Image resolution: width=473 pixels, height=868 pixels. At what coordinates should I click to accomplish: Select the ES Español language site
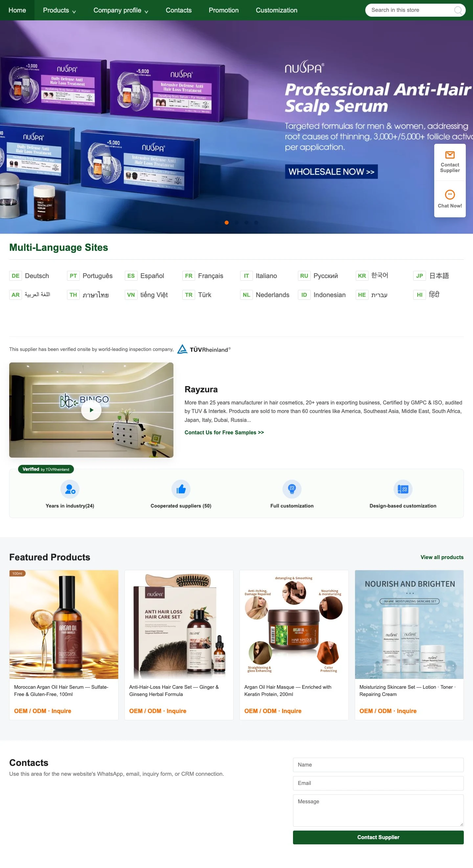[x=144, y=276]
